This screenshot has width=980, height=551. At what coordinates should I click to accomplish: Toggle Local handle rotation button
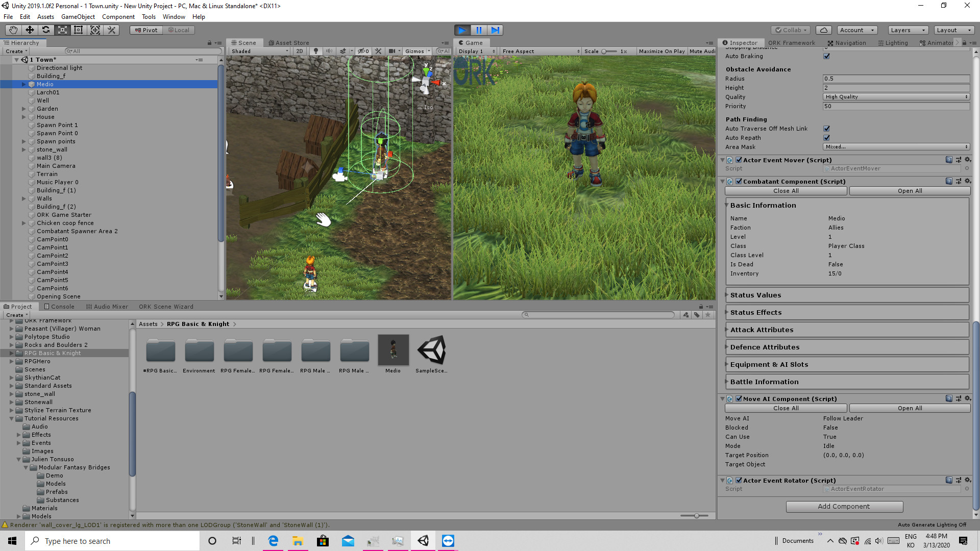[179, 30]
